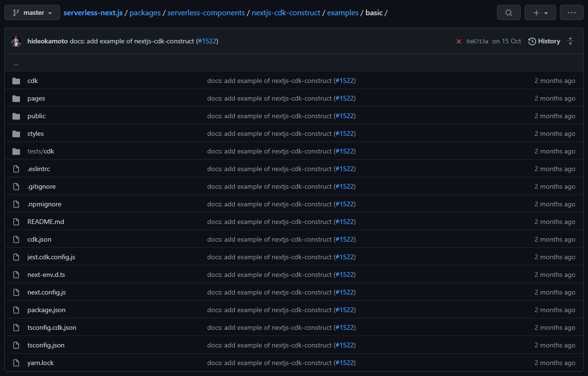Open the package.json file
This screenshot has width=588, height=376.
click(46, 310)
